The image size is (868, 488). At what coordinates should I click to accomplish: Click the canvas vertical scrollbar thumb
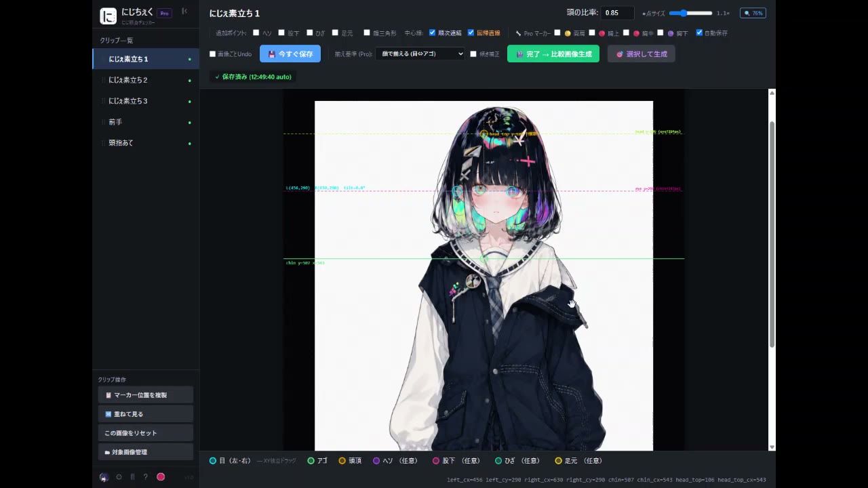click(x=772, y=235)
